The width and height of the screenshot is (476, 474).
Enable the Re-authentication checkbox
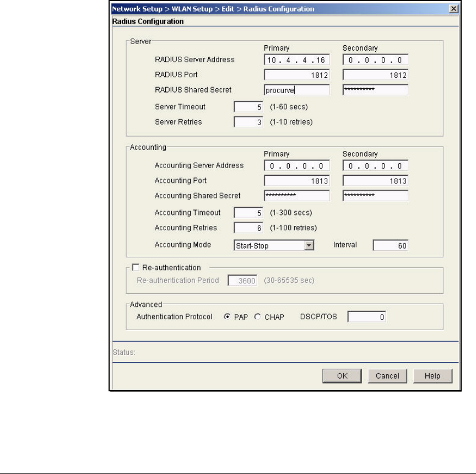(136, 267)
